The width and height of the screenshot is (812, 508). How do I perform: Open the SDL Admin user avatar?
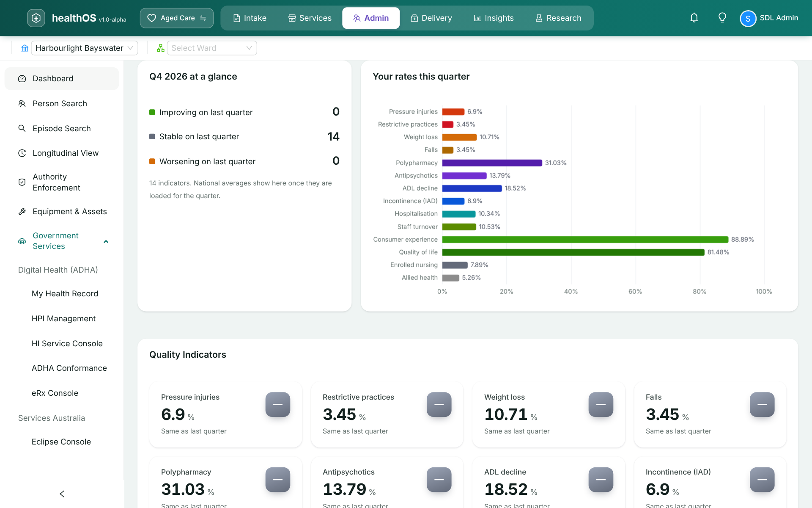coord(748,18)
